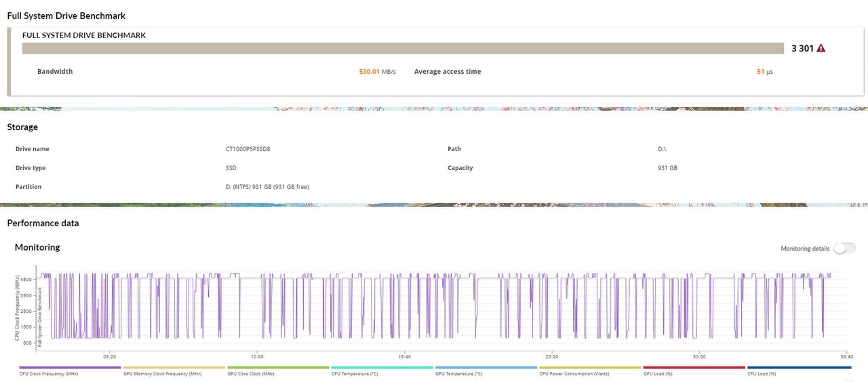Screen dimensions: 868x382
Task: Click the partition value D: (NTFS) 931 GB
Action: [x=267, y=187]
